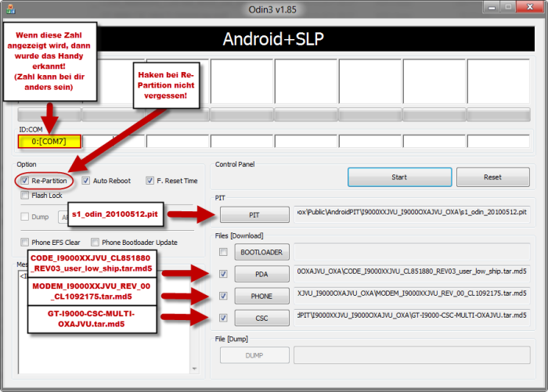Uncheck the PDA file checkbox
This screenshot has height=392, width=548.
coord(223,274)
